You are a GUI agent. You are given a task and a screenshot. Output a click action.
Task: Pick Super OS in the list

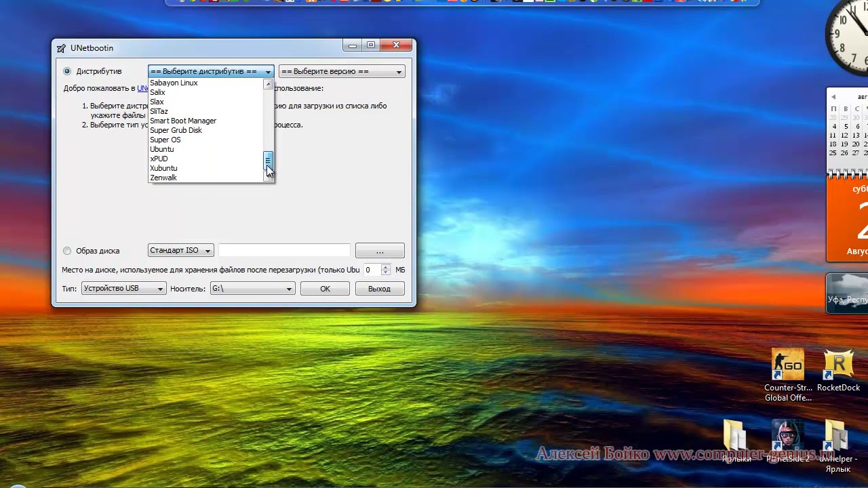(206, 140)
